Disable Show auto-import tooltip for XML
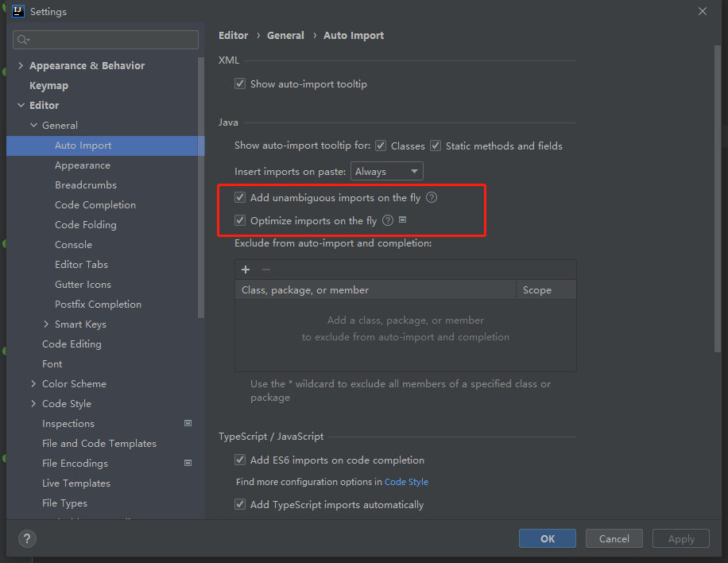This screenshot has width=728, height=563. tap(240, 83)
